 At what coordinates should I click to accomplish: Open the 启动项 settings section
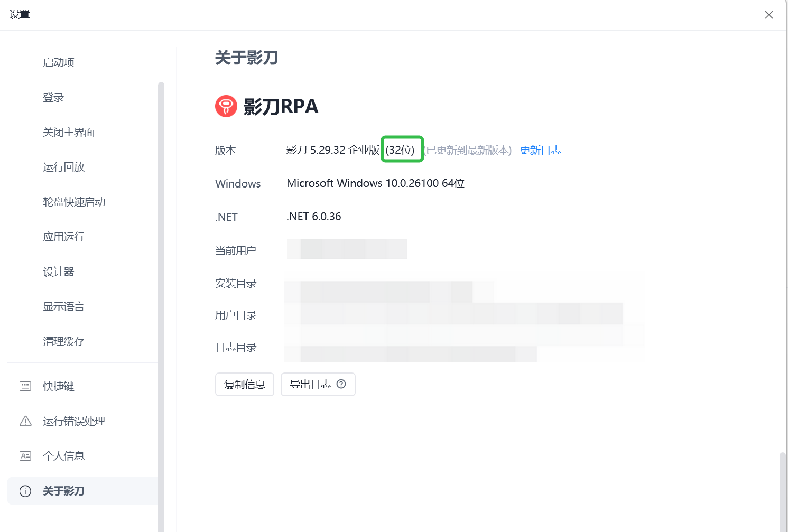59,62
